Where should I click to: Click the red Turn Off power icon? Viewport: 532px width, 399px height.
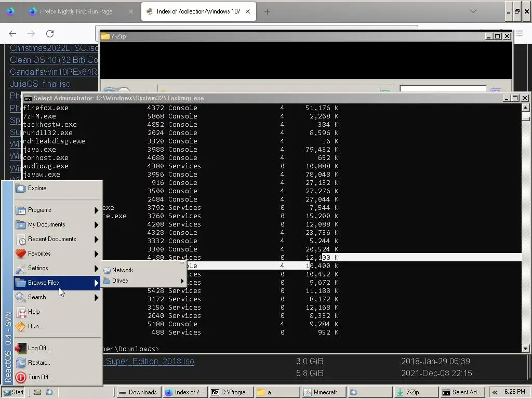(21, 377)
